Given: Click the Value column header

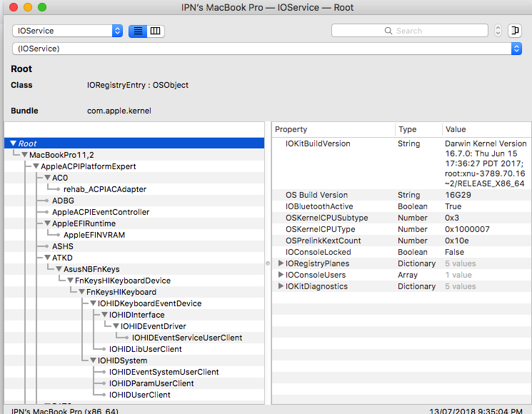Looking at the screenshot, I should point(456,129).
